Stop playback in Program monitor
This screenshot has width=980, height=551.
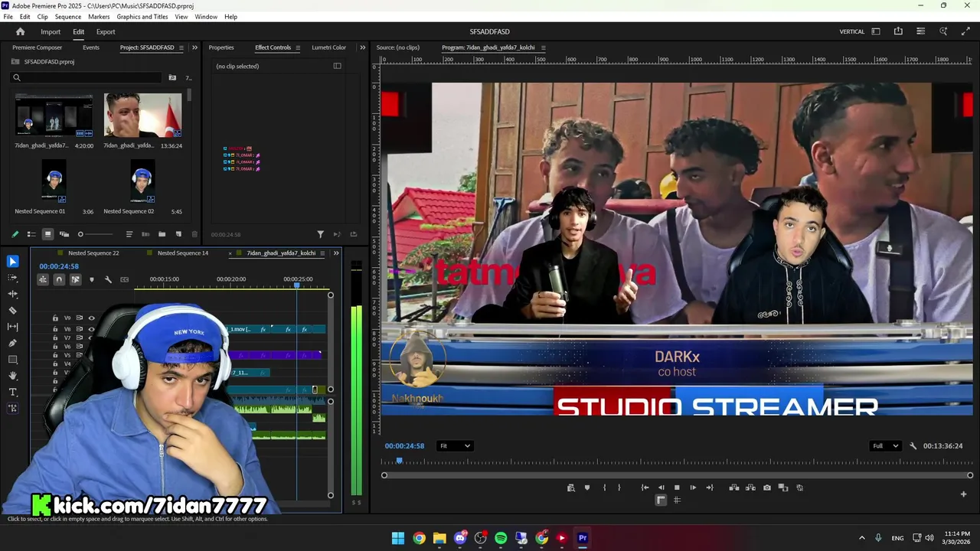coord(677,487)
